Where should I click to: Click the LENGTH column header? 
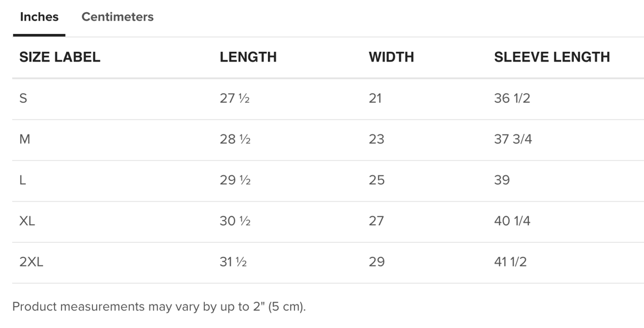tap(248, 57)
